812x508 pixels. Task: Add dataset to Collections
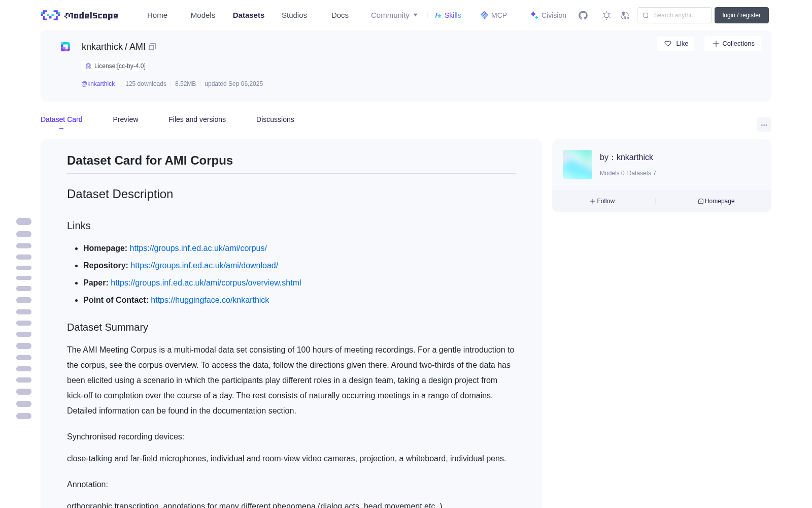pyautogui.click(x=733, y=44)
